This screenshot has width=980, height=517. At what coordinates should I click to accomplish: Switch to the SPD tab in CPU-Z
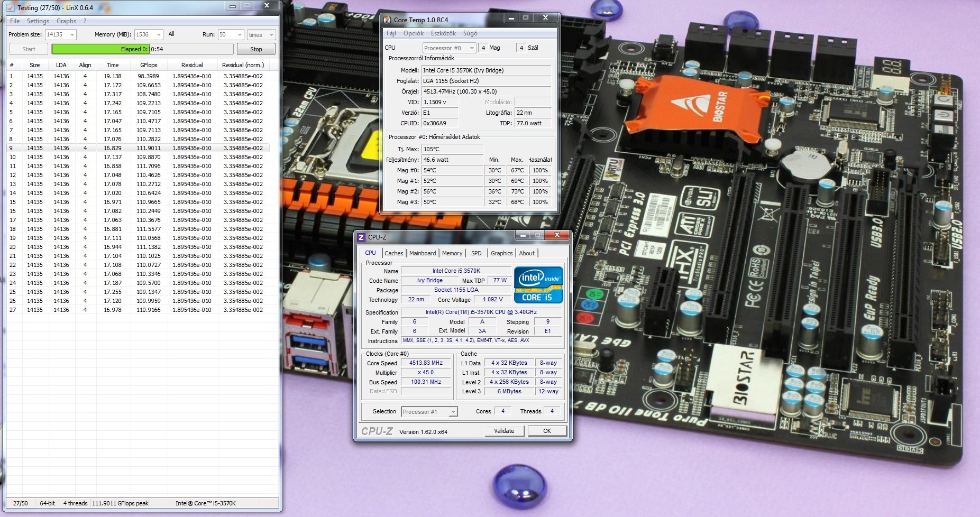477,253
